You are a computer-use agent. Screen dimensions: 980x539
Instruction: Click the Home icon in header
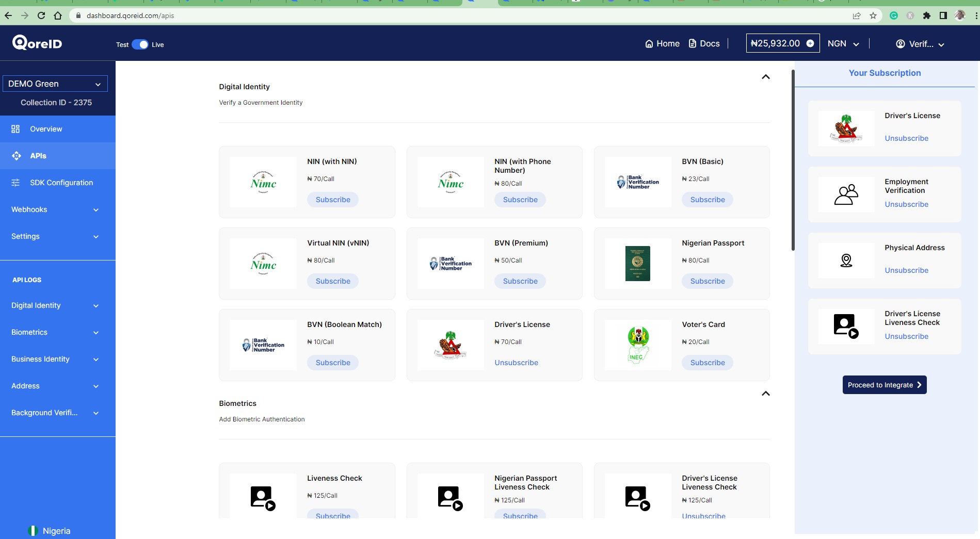[649, 44]
